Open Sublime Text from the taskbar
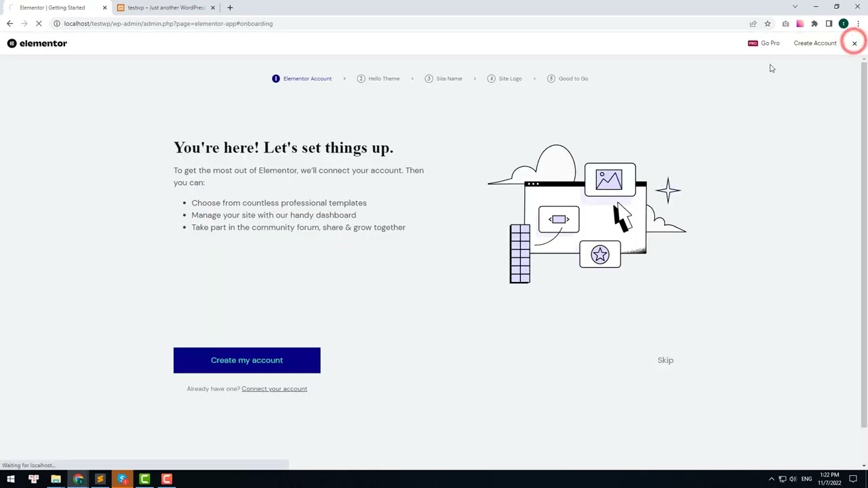 click(x=100, y=479)
